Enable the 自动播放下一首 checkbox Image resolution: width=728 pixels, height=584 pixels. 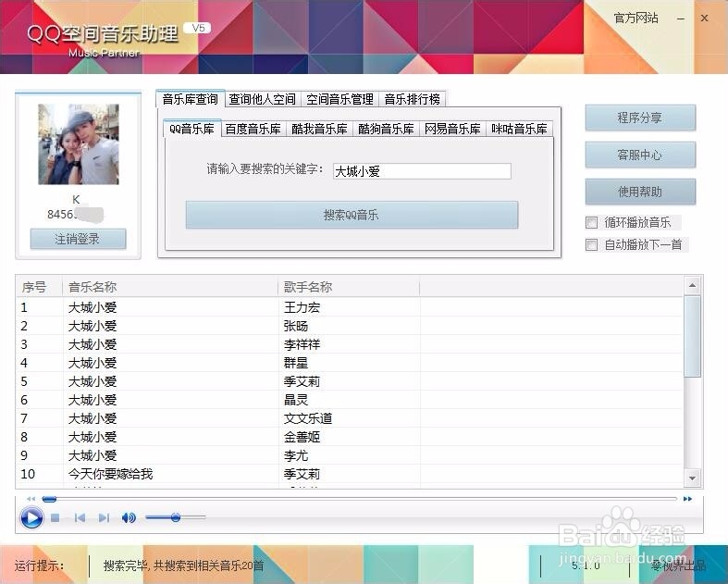click(591, 244)
